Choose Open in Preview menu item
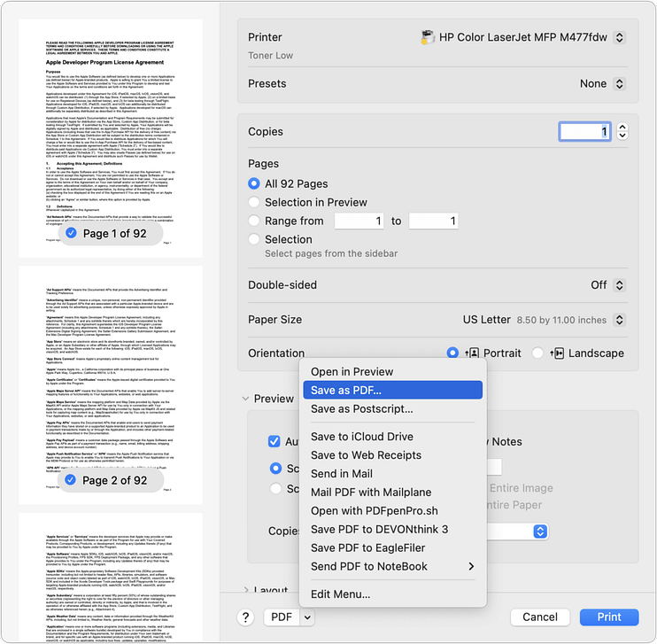657x644 pixels. pos(392,372)
